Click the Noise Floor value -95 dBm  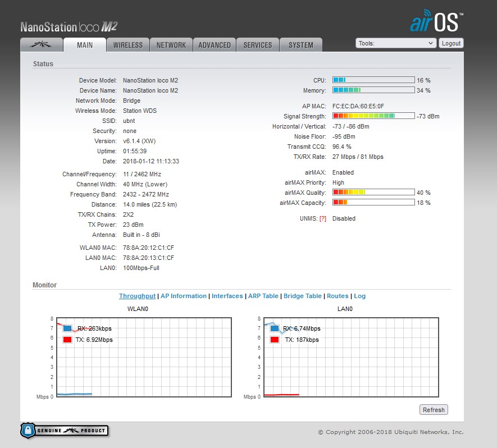[x=344, y=136]
